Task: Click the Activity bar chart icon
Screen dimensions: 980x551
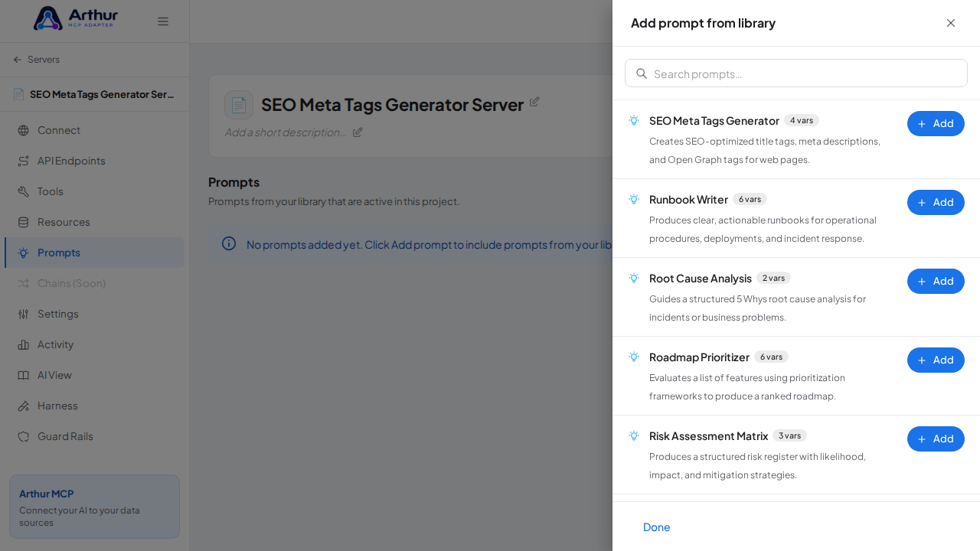Action: 23,344
